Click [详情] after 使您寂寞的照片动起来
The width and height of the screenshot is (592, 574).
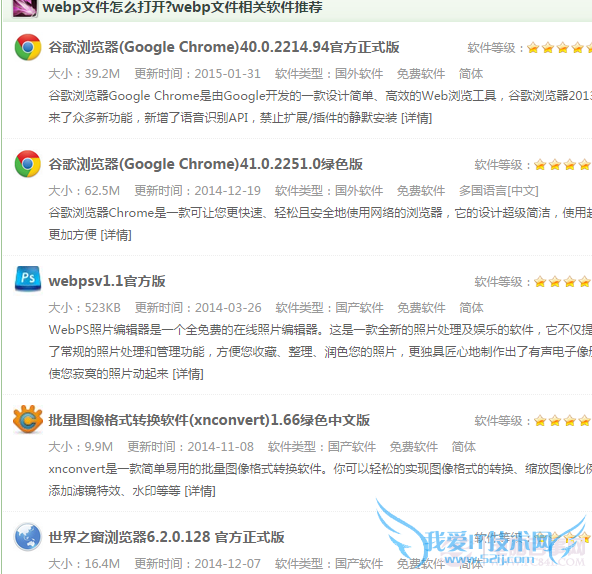pyautogui.click(x=188, y=374)
